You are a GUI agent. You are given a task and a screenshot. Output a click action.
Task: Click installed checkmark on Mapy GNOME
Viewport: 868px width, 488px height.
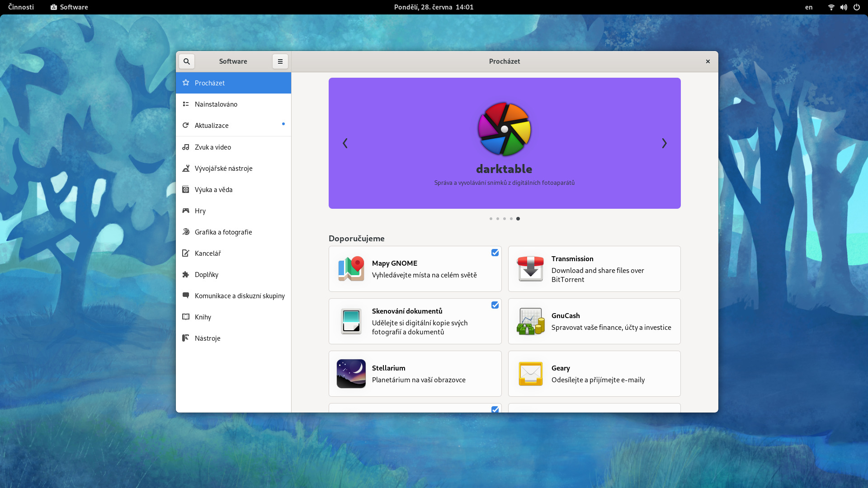495,253
